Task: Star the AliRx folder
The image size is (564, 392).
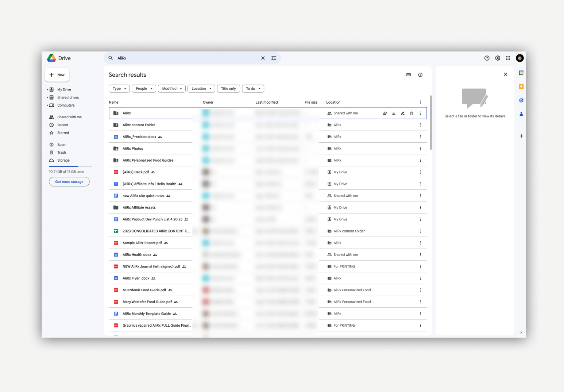Action: (412, 113)
